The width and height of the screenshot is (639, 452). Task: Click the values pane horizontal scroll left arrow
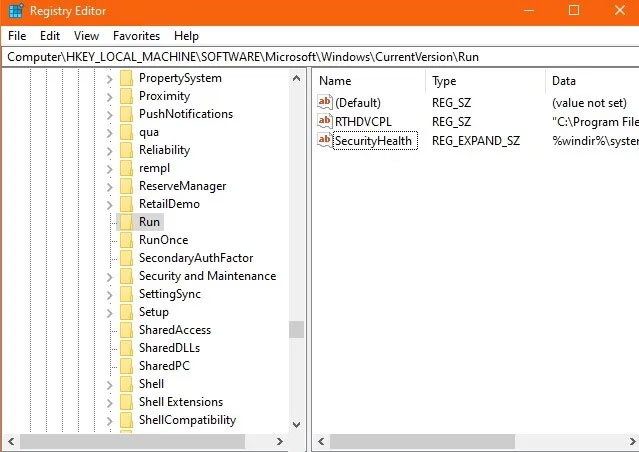click(321, 441)
